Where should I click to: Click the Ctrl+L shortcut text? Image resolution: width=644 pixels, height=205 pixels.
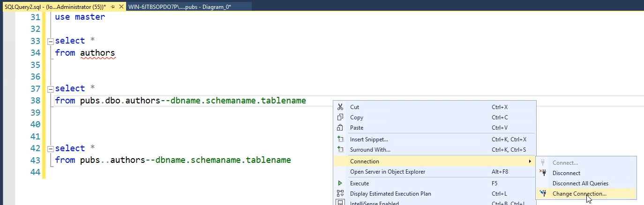tap(500, 194)
